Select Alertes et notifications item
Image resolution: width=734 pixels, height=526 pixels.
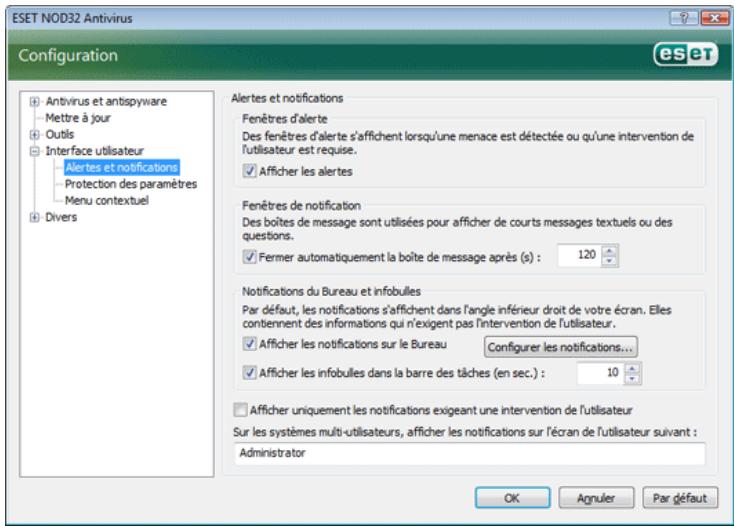coord(122,168)
